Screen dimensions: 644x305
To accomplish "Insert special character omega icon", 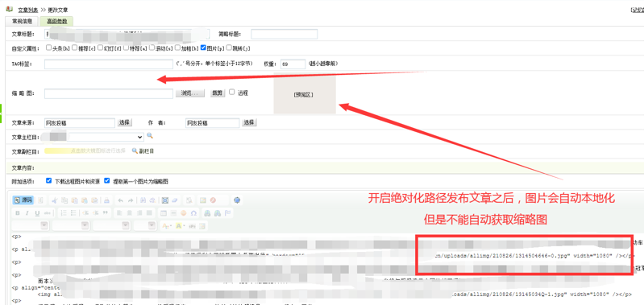I will [x=193, y=212].
